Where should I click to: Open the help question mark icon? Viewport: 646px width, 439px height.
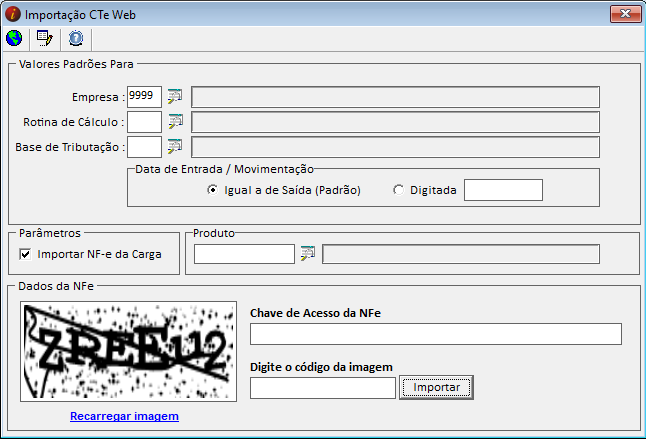[x=76, y=38]
